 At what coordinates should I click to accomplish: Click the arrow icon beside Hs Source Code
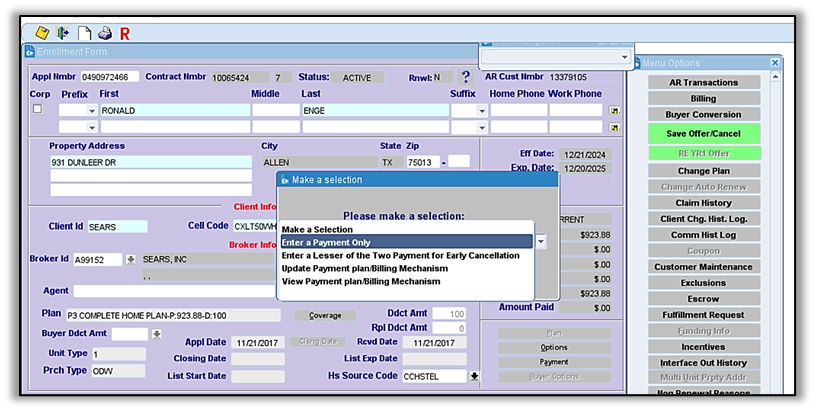coord(475,376)
